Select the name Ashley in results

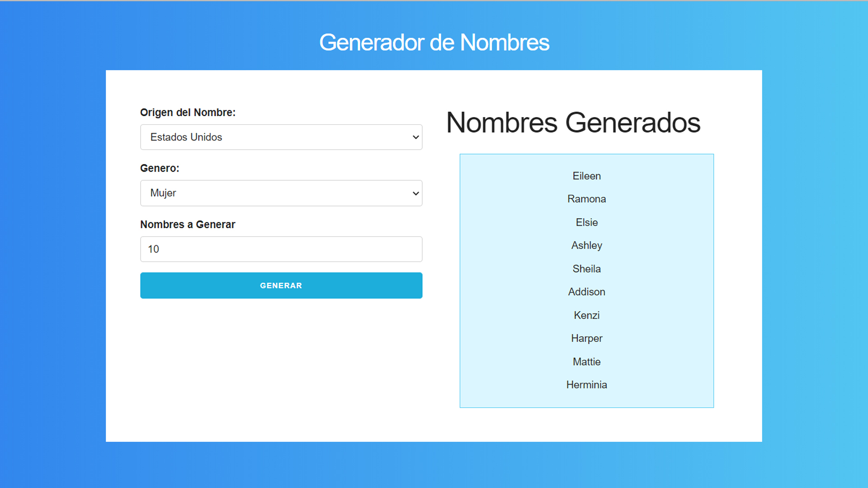pos(587,245)
